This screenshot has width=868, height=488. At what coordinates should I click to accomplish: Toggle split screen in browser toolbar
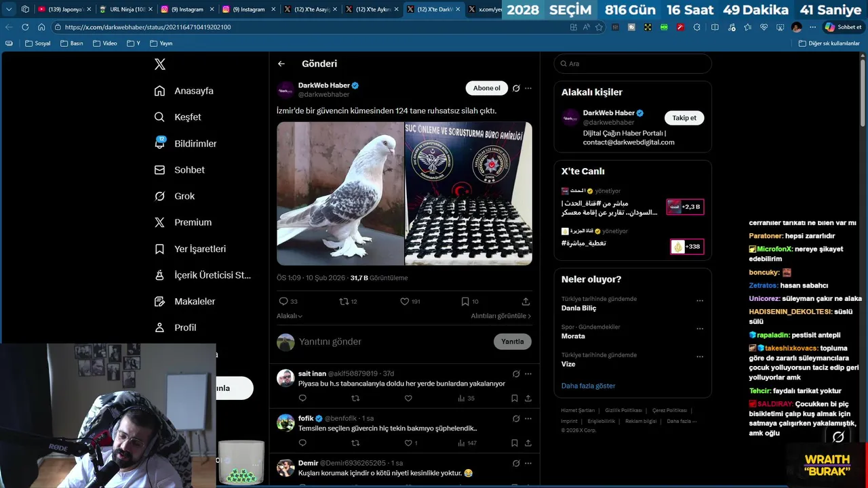pyautogui.click(x=715, y=27)
